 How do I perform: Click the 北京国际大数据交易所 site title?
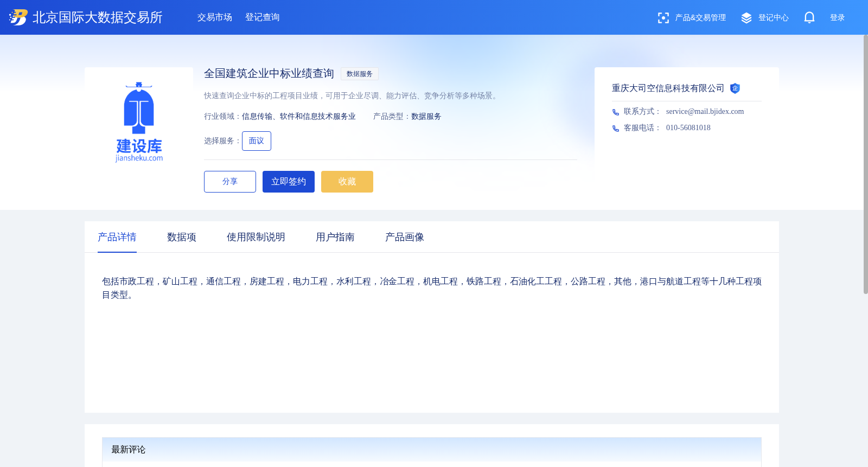(98, 17)
